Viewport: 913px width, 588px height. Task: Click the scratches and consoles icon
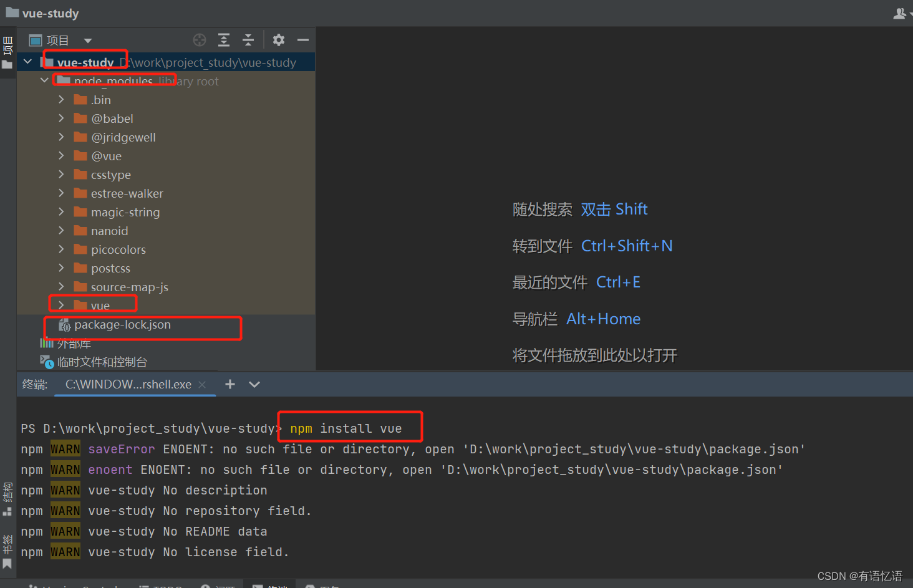point(47,362)
